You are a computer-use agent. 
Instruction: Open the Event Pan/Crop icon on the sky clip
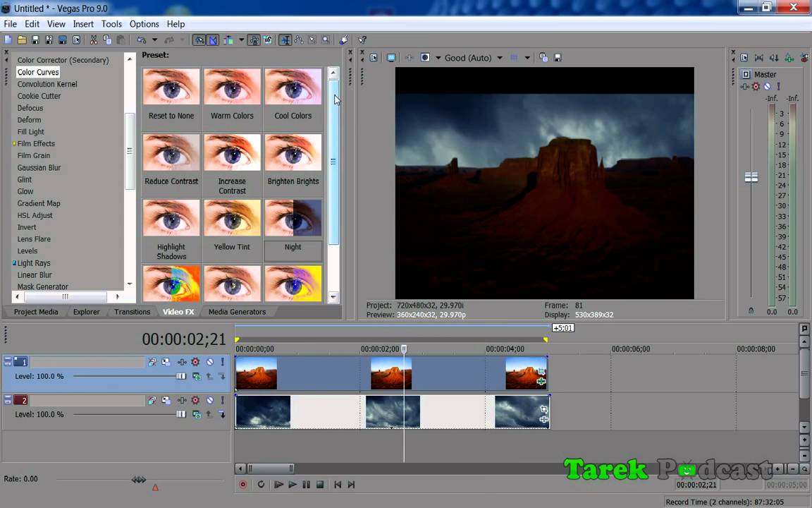pos(543,409)
